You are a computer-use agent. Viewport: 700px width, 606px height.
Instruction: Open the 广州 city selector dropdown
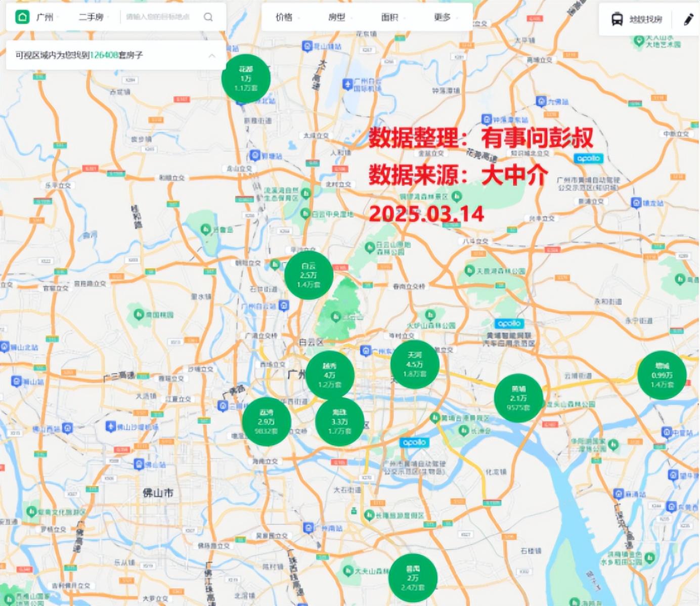(46, 17)
